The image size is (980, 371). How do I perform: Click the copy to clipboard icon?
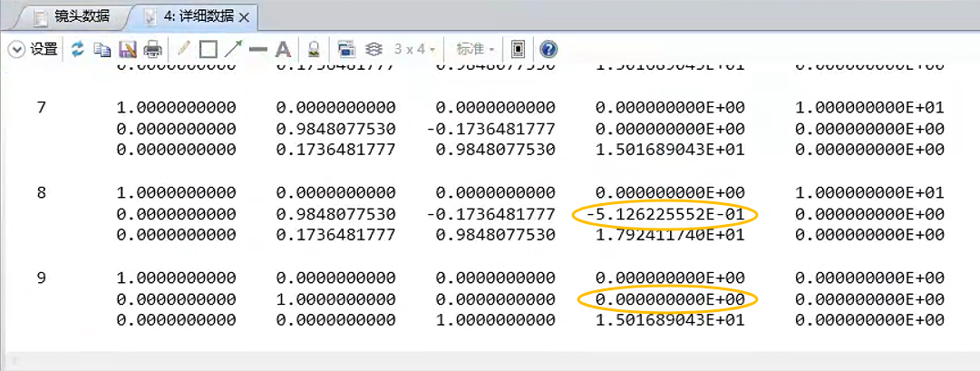[102, 49]
